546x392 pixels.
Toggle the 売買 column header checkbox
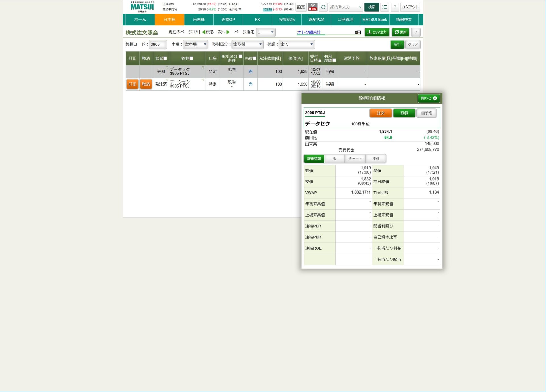coord(255,58)
